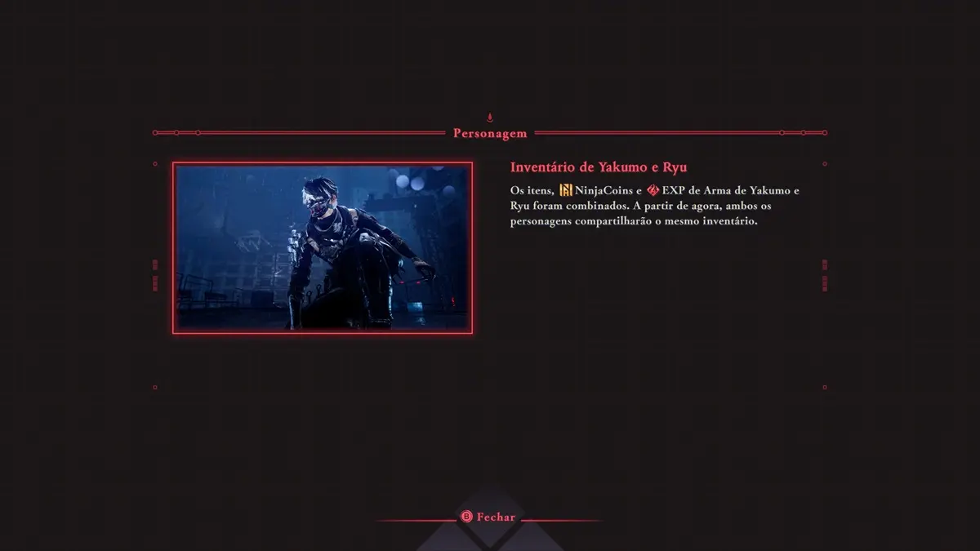Click the right edge red bracket marker
Screen dimensions: 980x551
(x=825, y=274)
